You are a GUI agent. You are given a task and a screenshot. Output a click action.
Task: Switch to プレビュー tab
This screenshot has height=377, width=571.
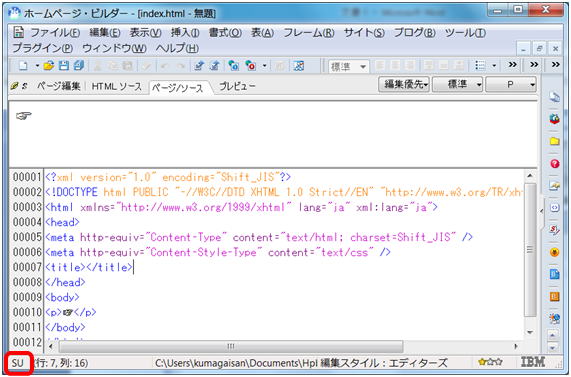(237, 86)
